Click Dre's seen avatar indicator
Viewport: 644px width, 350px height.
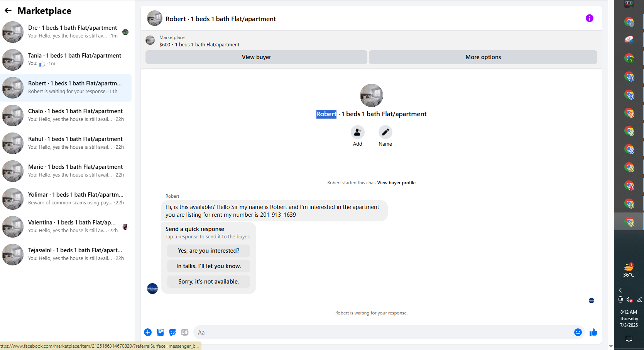coord(125,32)
